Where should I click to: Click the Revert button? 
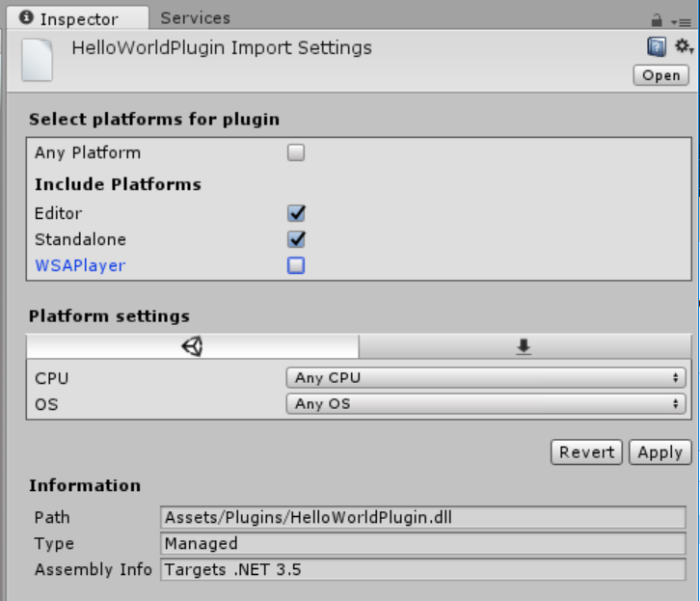tap(586, 452)
